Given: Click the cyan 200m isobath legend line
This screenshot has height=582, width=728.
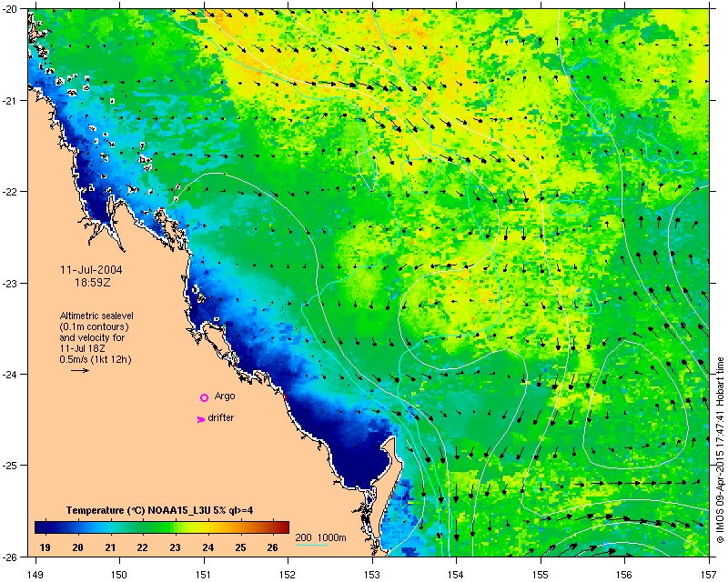Looking at the screenshot, I should (311, 545).
